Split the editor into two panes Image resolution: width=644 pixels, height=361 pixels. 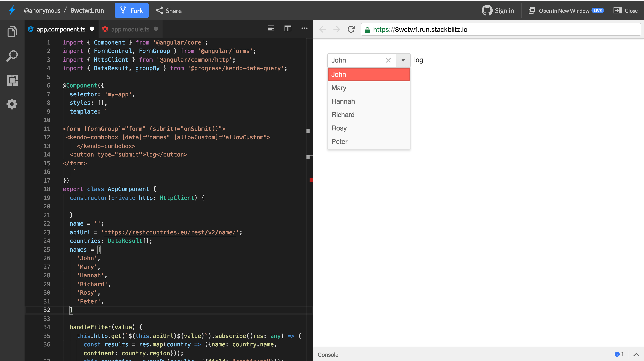(x=287, y=29)
